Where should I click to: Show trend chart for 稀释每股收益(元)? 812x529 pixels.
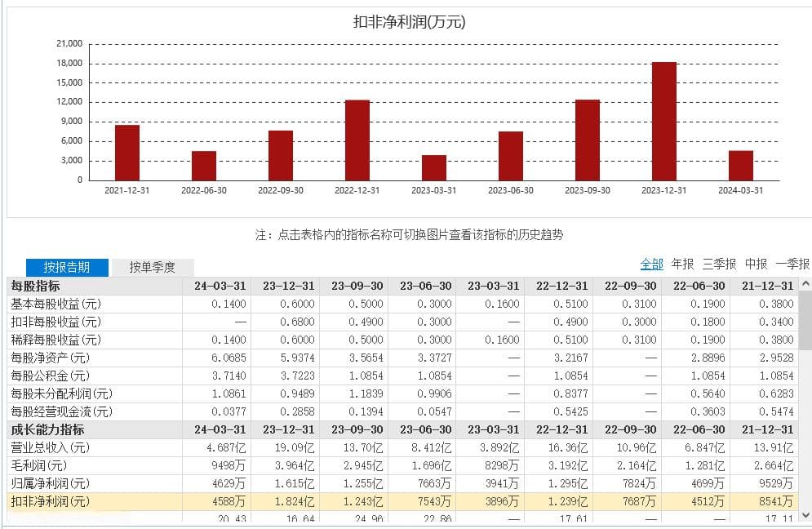click(56, 340)
